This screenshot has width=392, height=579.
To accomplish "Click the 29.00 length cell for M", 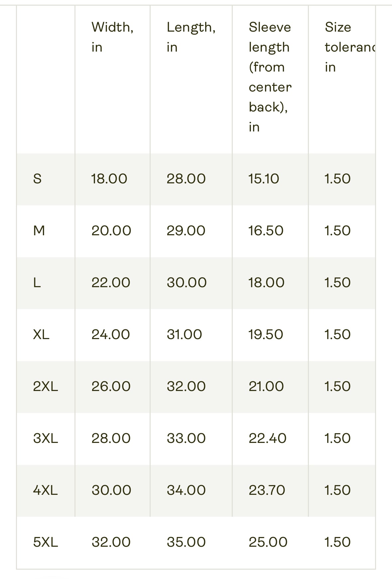I will (186, 231).
